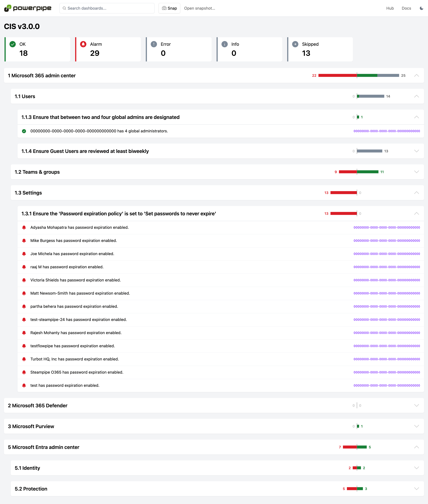Viewport: 428px width, 504px height.
Task: Collapse 1.3.1 Password expiration policy control
Action: [416, 213]
